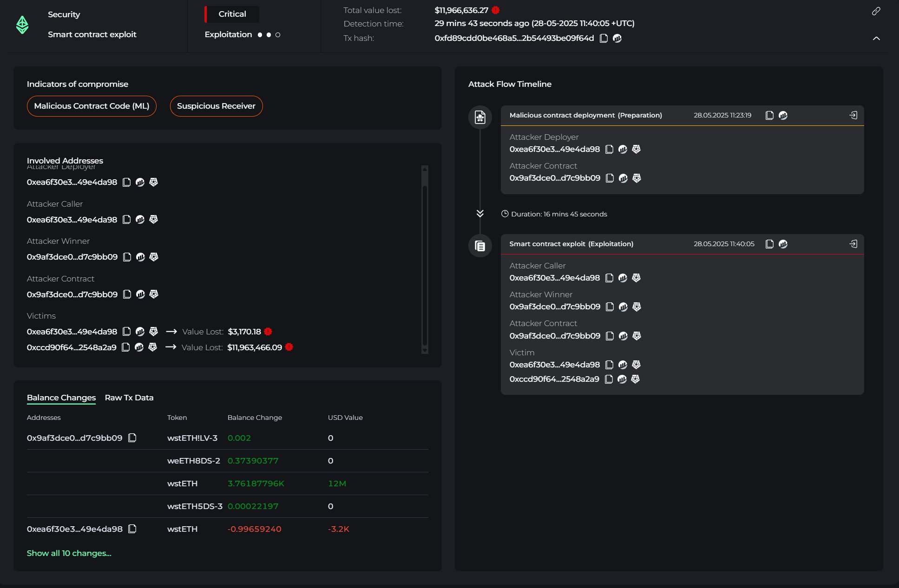Click the smart contract exploit timeline node
The height and width of the screenshot is (588, 899).
[480, 246]
